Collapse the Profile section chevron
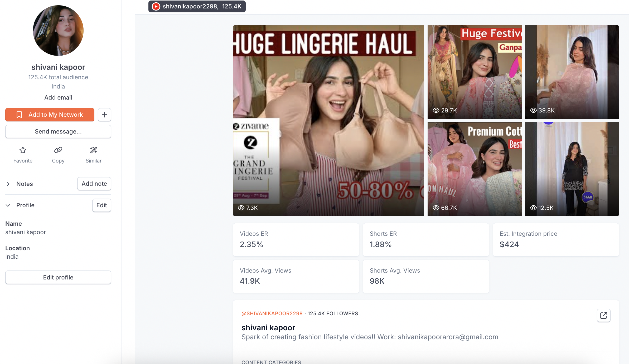Screen dimensions: 629x364 coord(8,205)
